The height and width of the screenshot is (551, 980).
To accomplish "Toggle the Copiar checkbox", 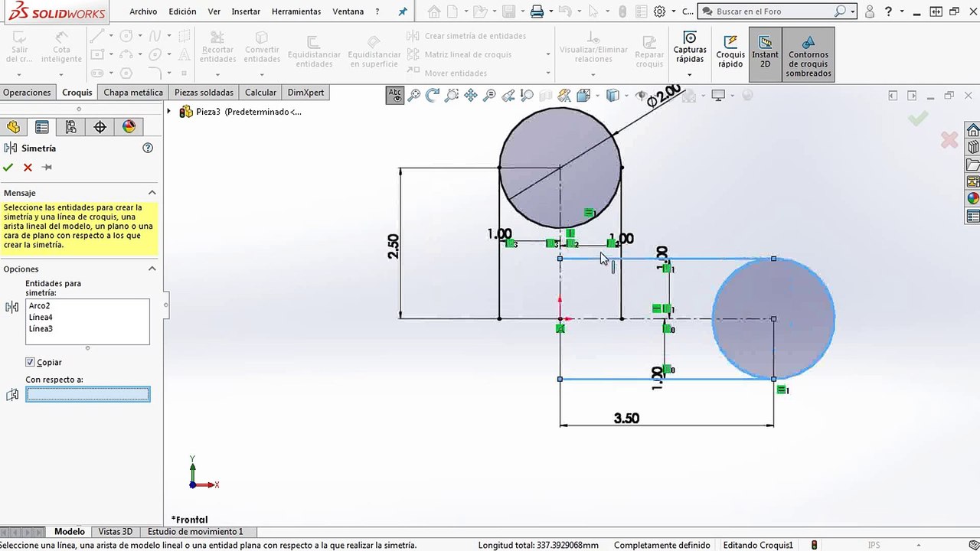I will (30, 362).
